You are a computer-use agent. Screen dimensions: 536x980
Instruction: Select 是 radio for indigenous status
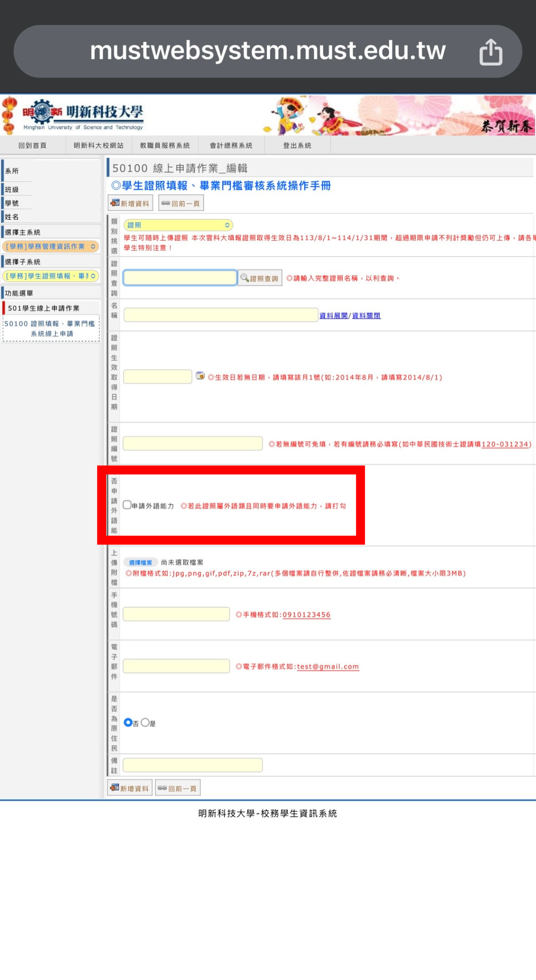[x=145, y=723]
